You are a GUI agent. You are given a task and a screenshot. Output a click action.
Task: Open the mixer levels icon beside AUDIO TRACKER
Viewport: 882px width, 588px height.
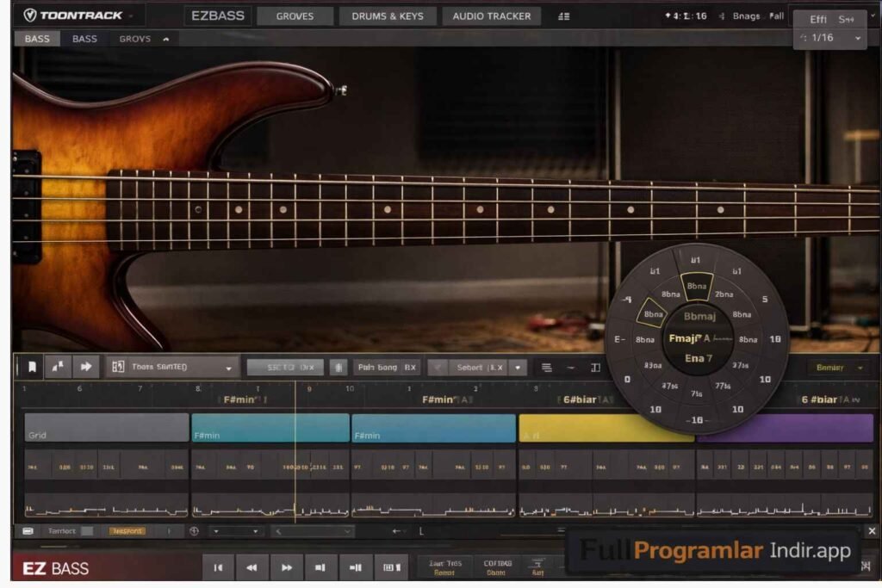click(x=565, y=15)
